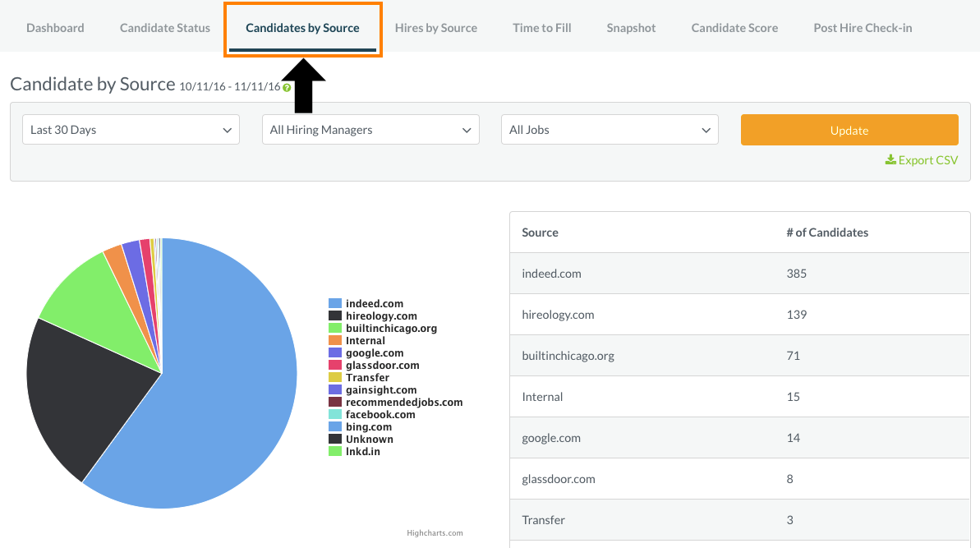Open the Snapshot tab
Screen dimensions: 980x548
[631, 28]
